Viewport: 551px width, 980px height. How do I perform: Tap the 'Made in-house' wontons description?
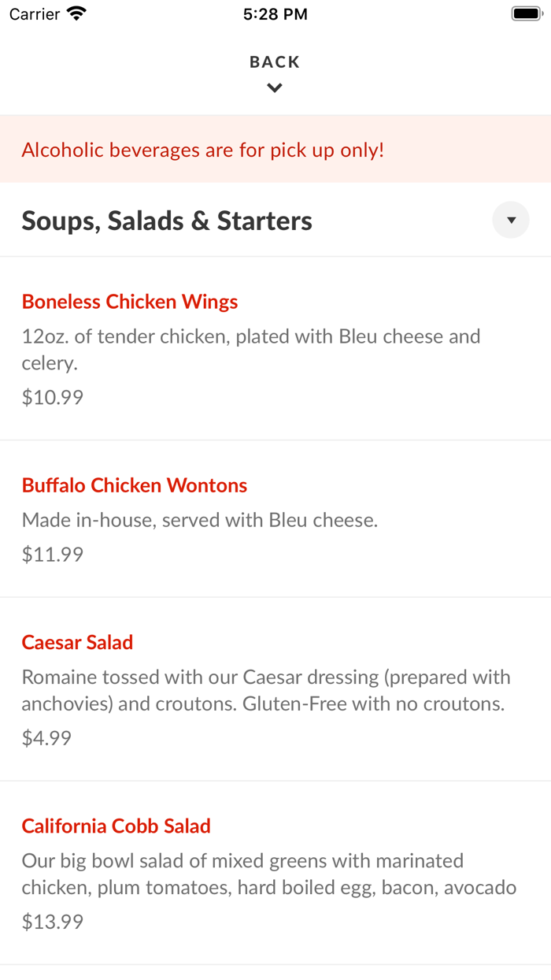click(200, 520)
